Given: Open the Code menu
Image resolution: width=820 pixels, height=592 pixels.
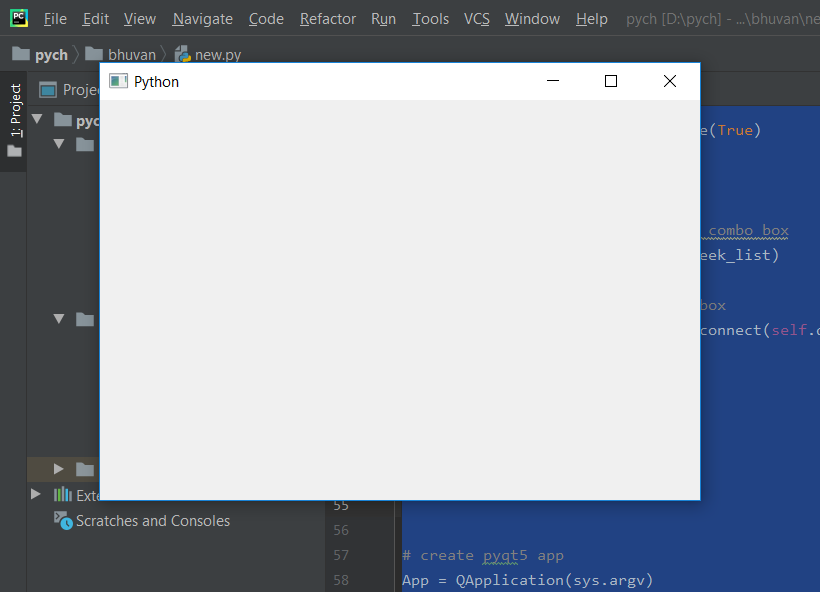Looking at the screenshot, I should [266, 19].
